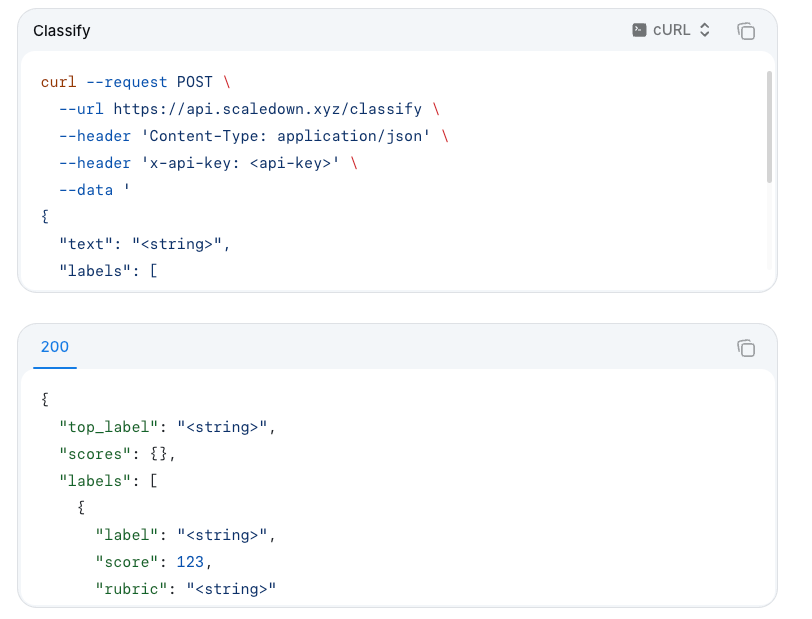812x619 pixels.
Task: Click the "label": "<string>" response line
Action: pos(185,535)
